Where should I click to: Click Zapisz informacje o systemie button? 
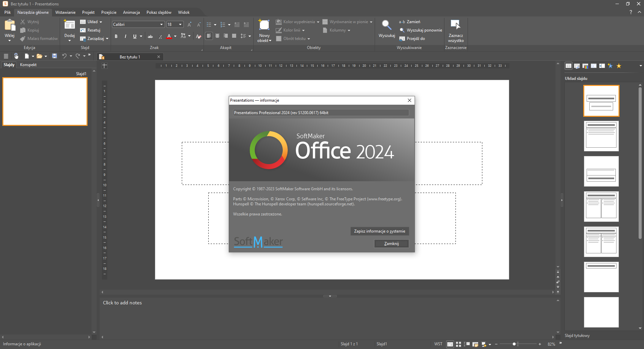tap(380, 231)
